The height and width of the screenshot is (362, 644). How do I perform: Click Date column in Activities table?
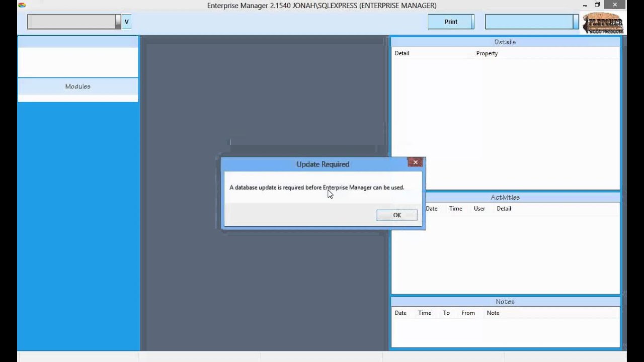(432, 209)
